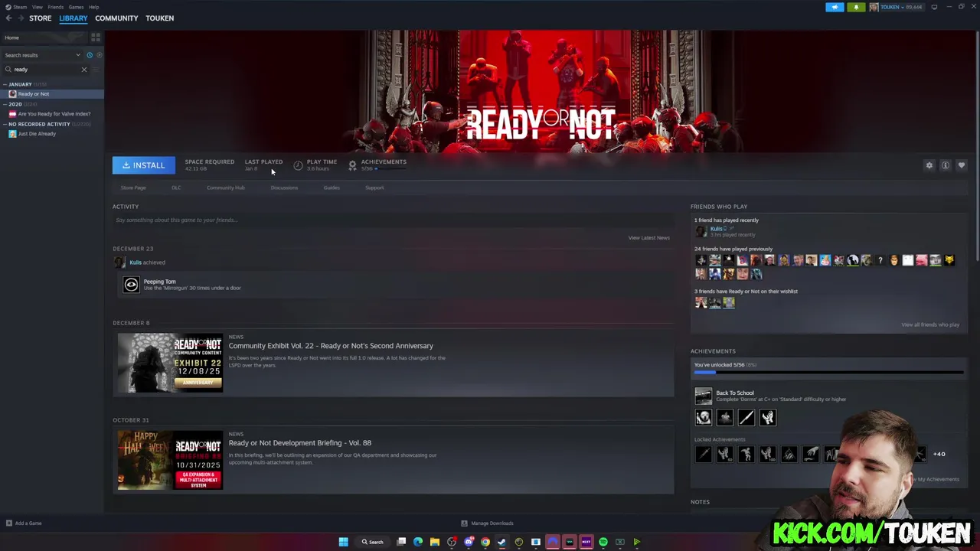Viewport: 980px width, 551px height.
Task: Click the activity status text field
Action: [x=392, y=220]
